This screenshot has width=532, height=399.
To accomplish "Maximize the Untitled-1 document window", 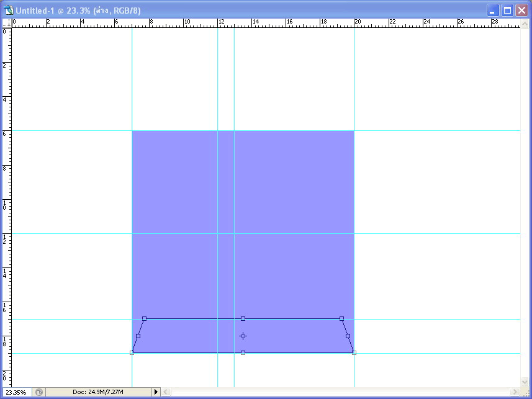I will pos(507,11).
